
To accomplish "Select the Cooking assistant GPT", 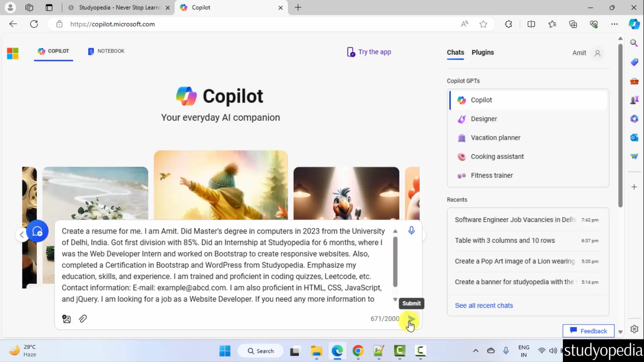I will click(528, 156).
